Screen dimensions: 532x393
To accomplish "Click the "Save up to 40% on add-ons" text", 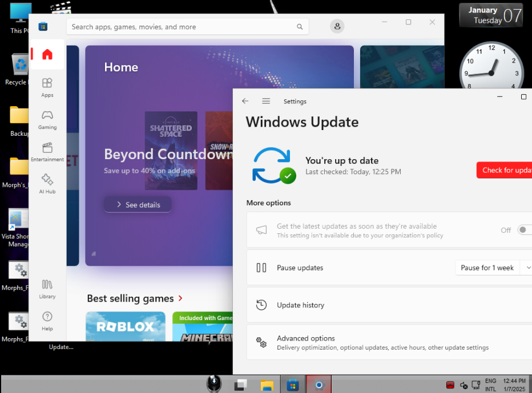I will tap(150, 171).
